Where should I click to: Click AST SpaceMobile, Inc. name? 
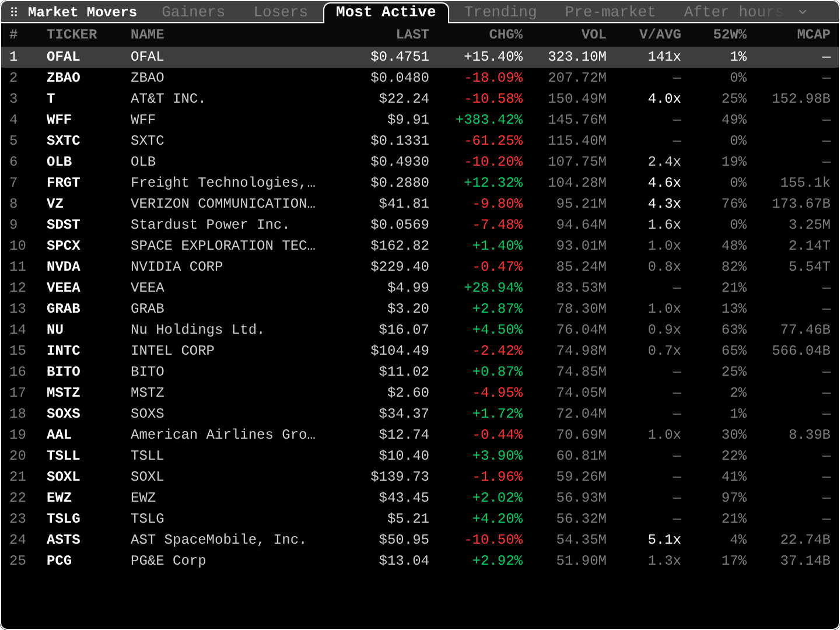[x=218, y=540]
